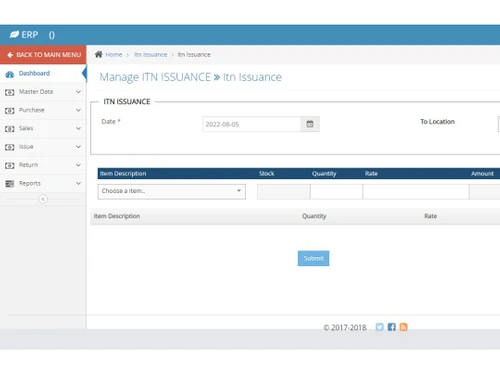Open the calendar date picker icon
Image resolution: width=500 pixels, height=375 pixels.
310,124
